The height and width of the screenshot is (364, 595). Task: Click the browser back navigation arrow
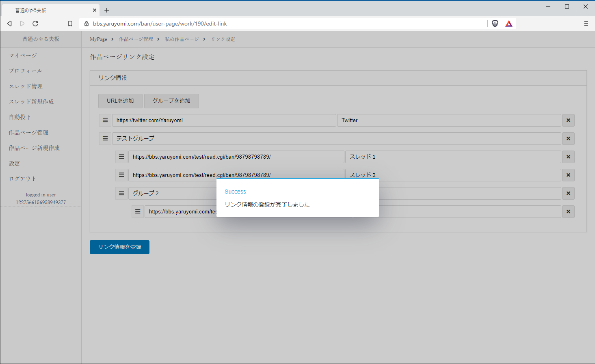tap(9, 24)
